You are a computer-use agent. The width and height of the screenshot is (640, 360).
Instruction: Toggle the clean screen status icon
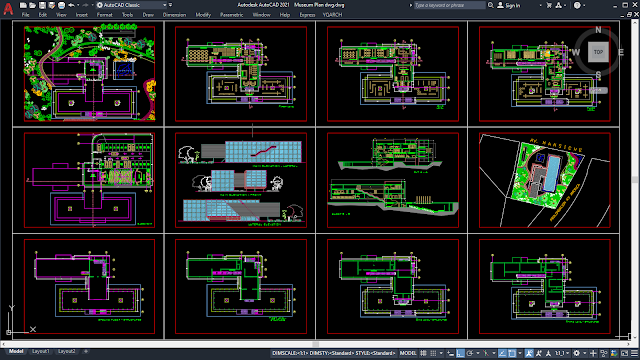point(624,353)
